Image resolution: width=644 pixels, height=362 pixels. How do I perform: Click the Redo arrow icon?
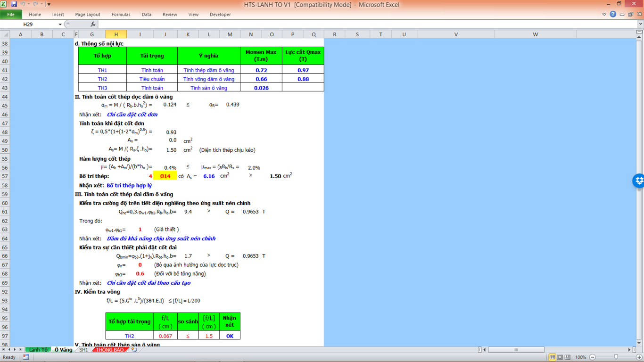tap(35, 4)
